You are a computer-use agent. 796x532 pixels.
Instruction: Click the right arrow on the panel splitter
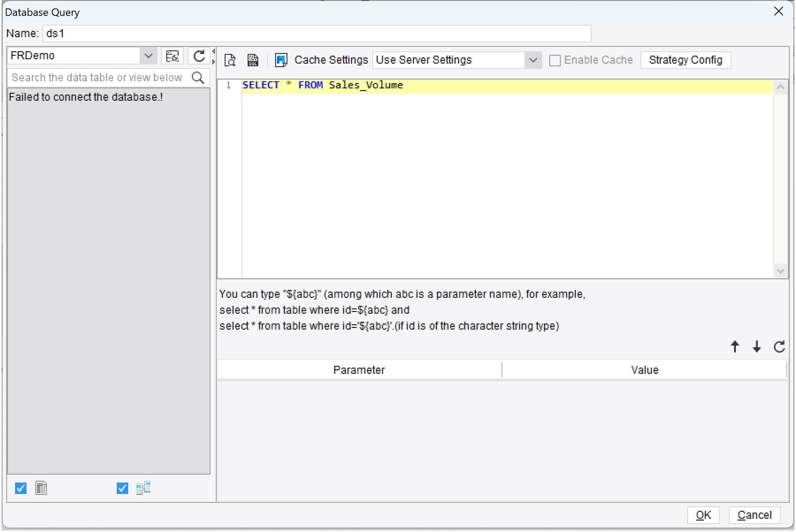pos(214,61)
